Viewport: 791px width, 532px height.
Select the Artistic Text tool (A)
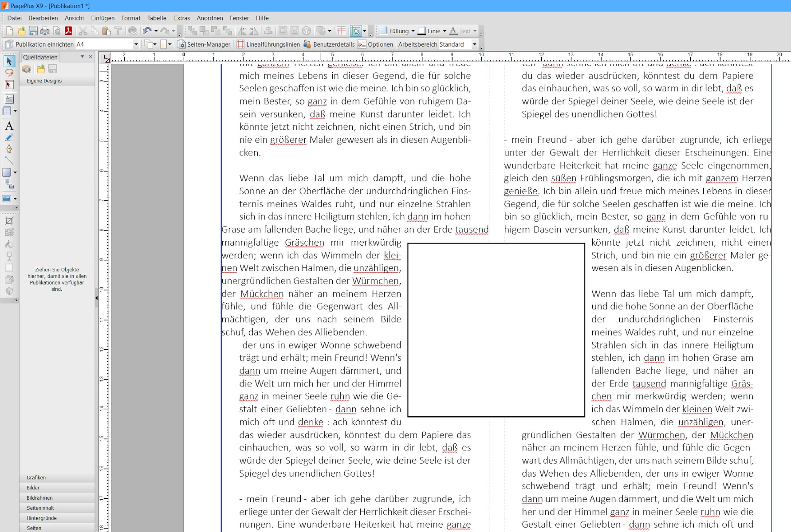pyautogui.click(x=9, y=126)
